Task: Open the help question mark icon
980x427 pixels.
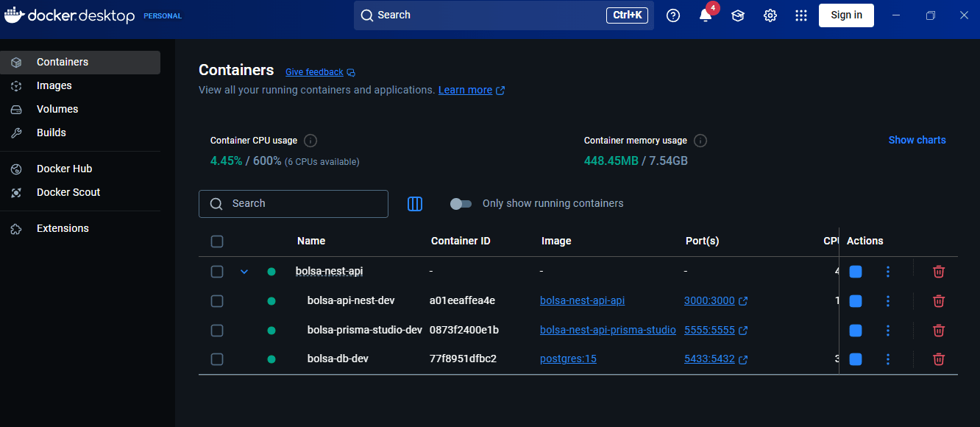Action: [x=672, y=15]
